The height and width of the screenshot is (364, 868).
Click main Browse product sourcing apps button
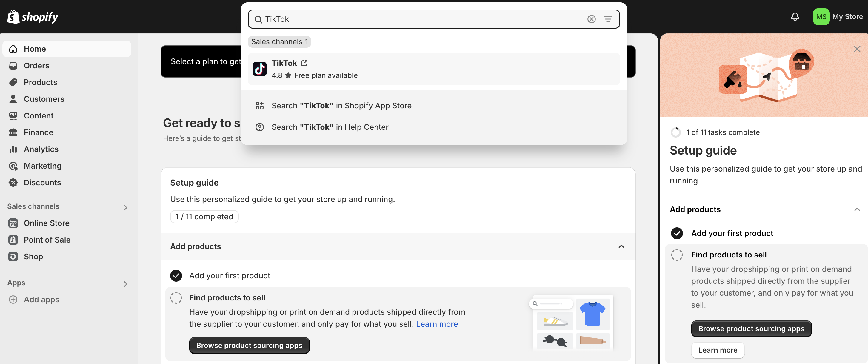coord(249,345)
